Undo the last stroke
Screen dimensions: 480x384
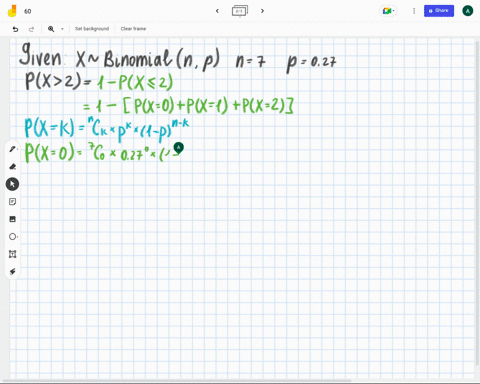(x=15, y=29)
